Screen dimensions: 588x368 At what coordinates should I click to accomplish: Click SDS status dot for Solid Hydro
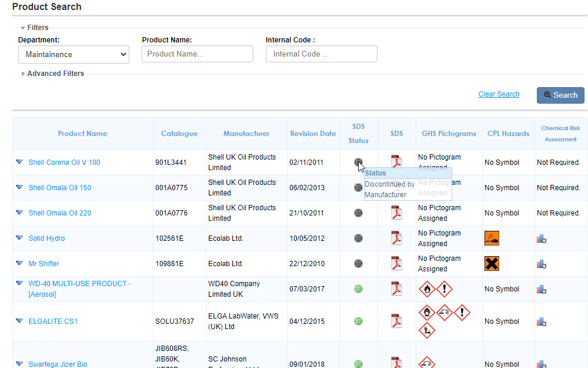(x=358, y=238)
